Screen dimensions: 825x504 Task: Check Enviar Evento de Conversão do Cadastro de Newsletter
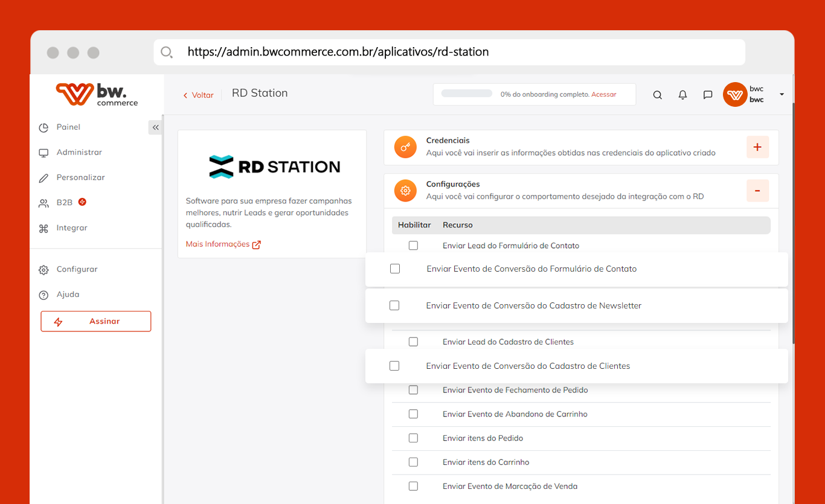point(394,305)
